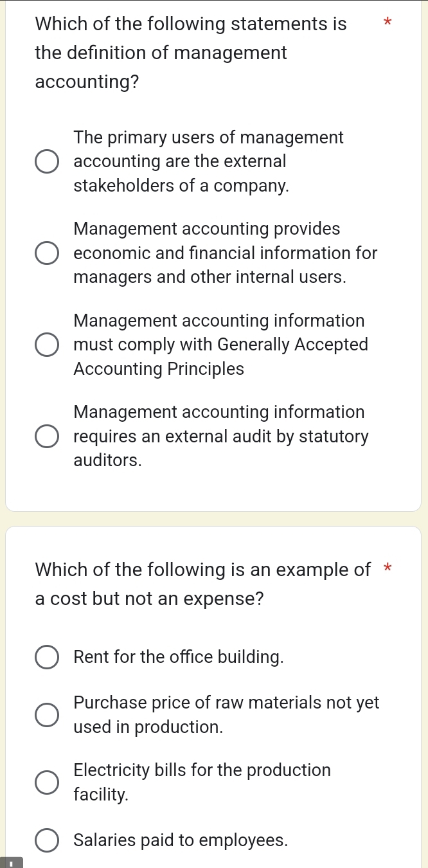
Task: Click the text 'managers and other internal users.'
Action: [x=211, y=277]
